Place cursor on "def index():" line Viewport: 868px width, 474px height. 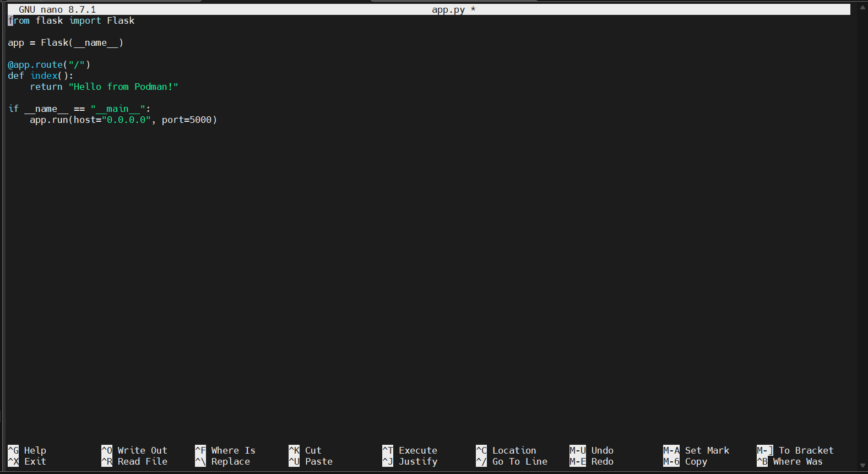pos(41,76)
